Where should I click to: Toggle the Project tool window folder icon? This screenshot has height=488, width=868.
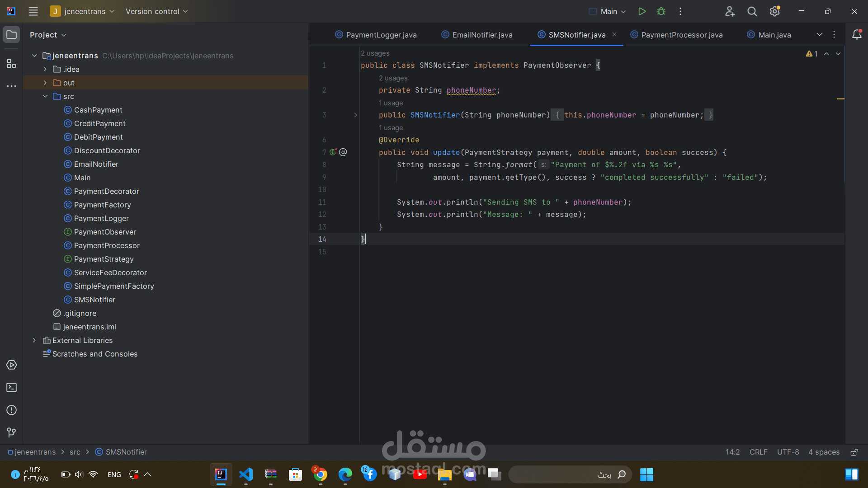coord(11,35)
